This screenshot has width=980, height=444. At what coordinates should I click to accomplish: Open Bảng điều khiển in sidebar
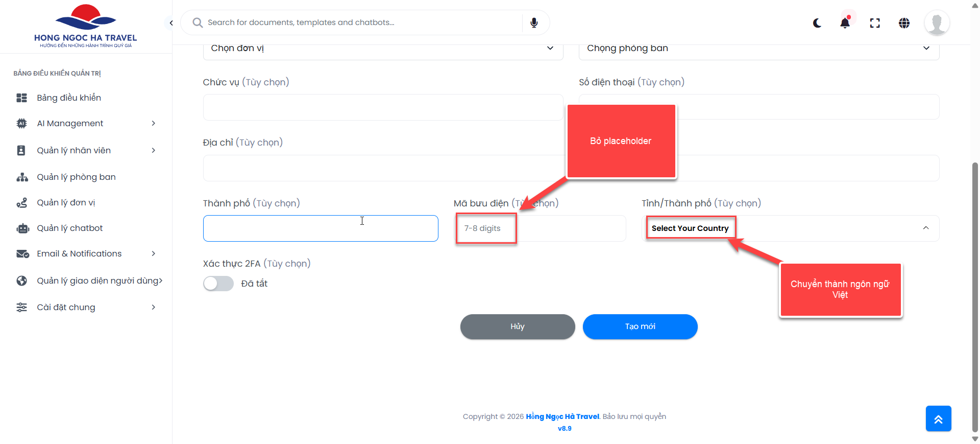tap(69, 98)
